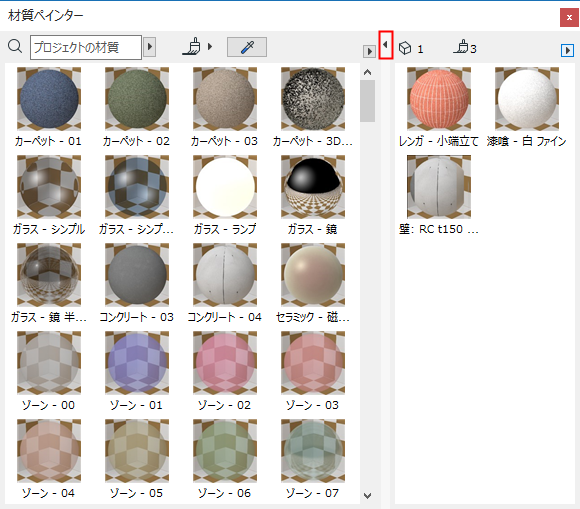This screenshot has height=509, width=580.
Task: Select the カーペット - 01 material thumbnail
Action: (x=49, y=99)
